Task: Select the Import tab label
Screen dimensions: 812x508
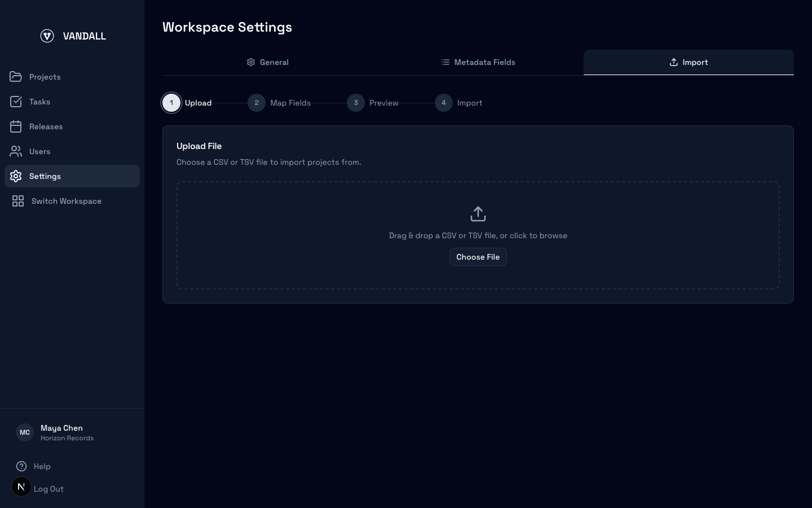Action: 695,62
